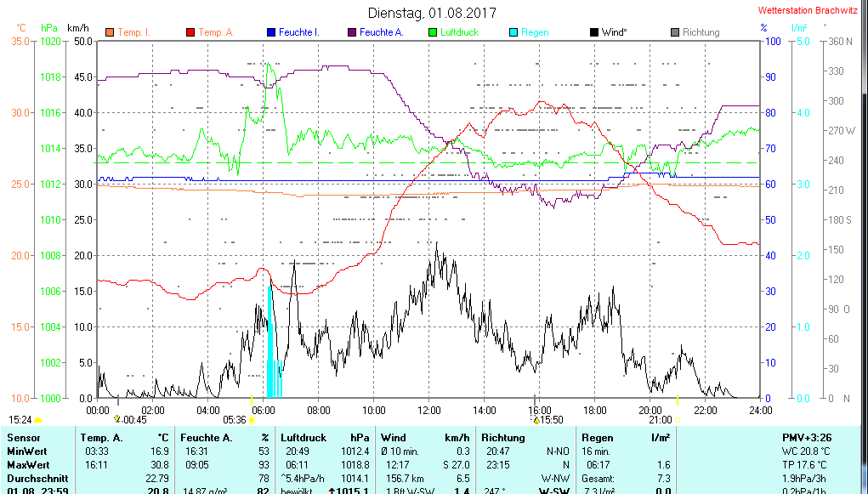868x494 pixels.
Task: Click the green Luftdruck legend square
Action: 432,32
